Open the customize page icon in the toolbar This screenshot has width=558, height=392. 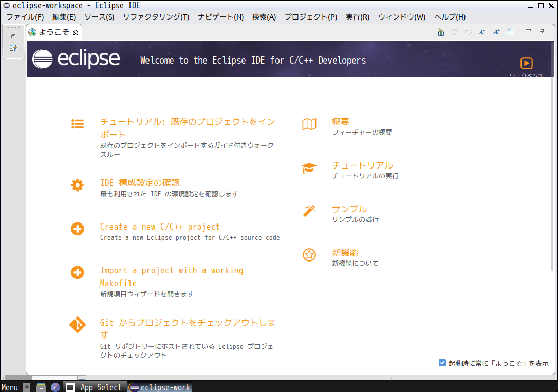[x=511, y=32]
